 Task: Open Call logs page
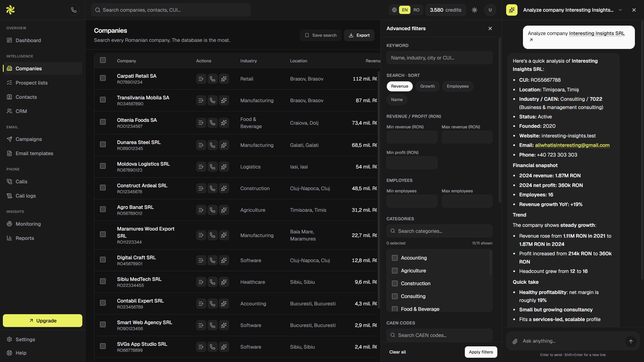[x=42, y=196]
